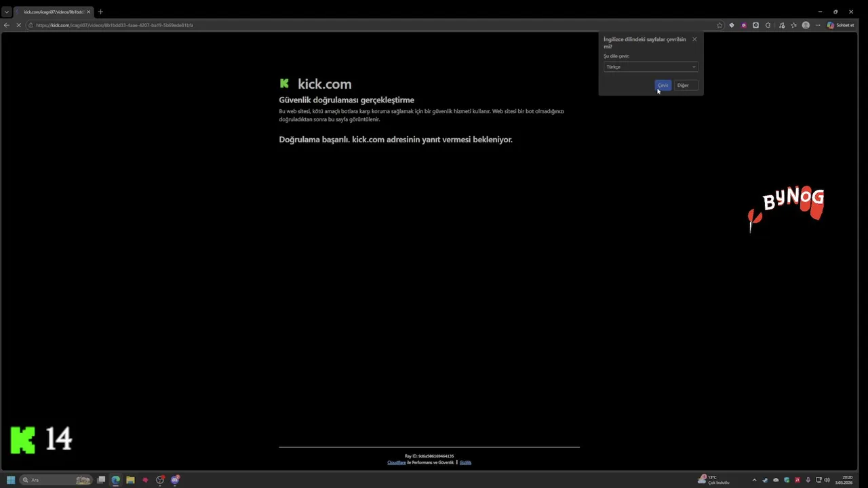
Task: Open the Gizlilik privacy link
Action: (x=465, y=462)
